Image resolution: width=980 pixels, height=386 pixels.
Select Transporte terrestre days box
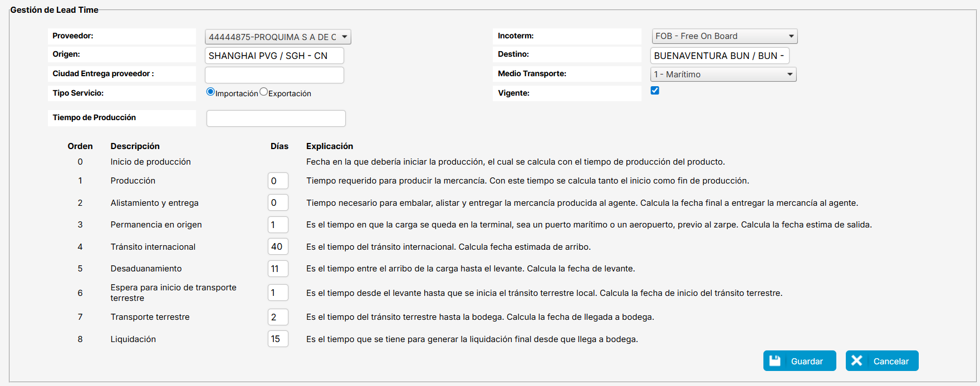(x=277, y=317)
